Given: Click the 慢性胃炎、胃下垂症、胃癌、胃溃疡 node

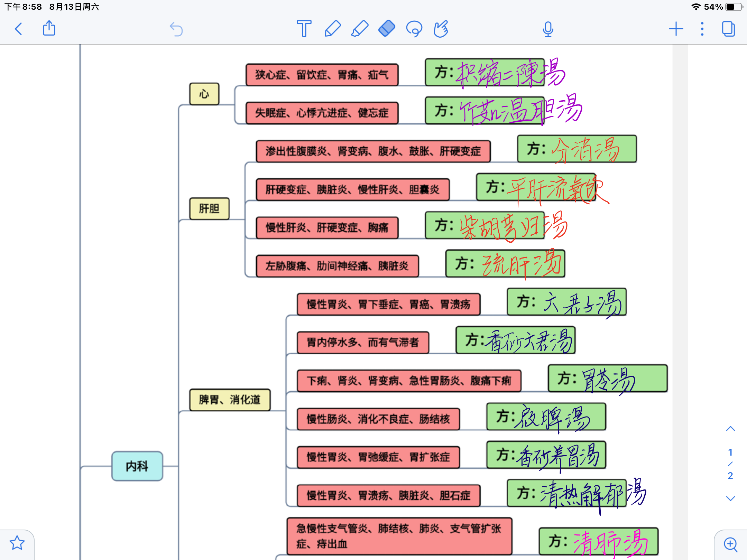Looking at the screenshot, I should click(388, 304).
